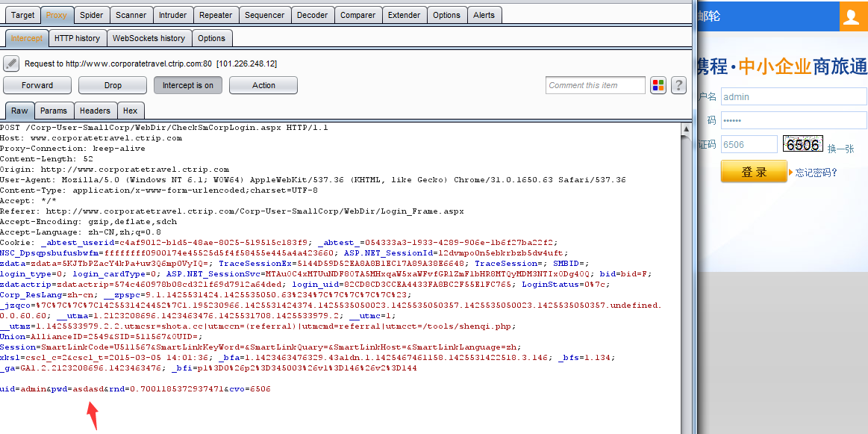868x434 pixels.
Task: Open the Proxy tab
Action: 57,15
